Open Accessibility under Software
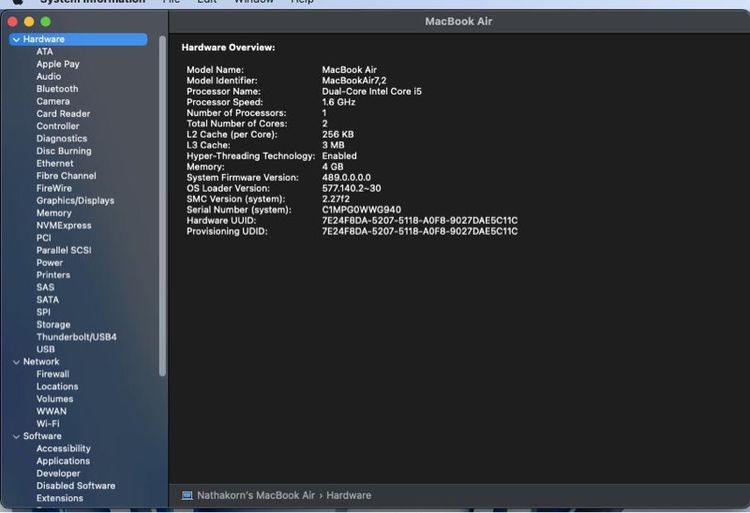 coord(64,449)
